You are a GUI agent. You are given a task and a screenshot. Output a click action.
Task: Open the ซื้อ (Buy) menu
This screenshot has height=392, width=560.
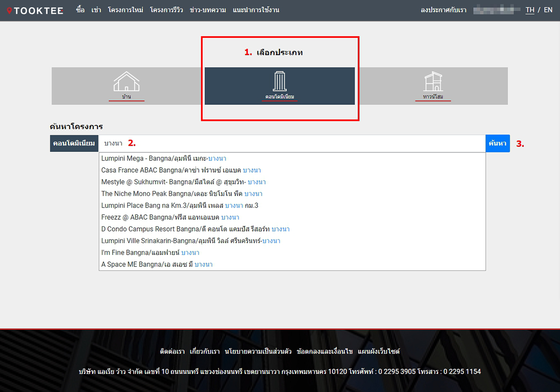pos(80,10)
